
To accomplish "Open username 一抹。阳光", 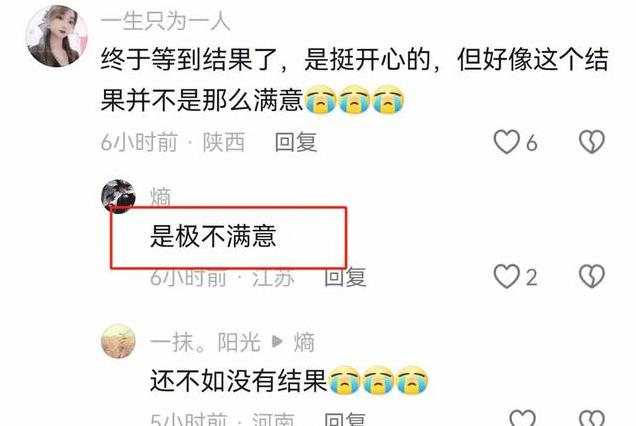I will click(205, 342).
